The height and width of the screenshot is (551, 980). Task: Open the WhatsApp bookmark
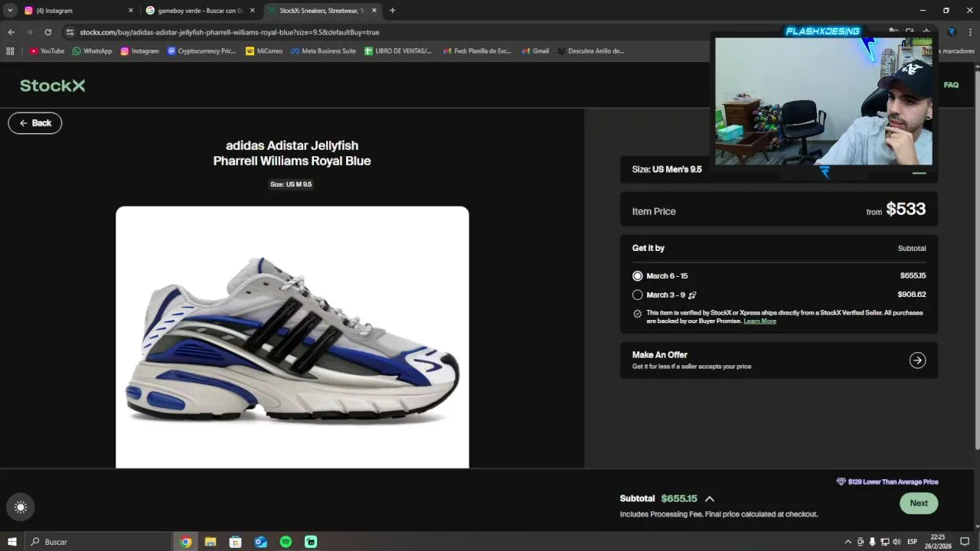pos(92,51)
